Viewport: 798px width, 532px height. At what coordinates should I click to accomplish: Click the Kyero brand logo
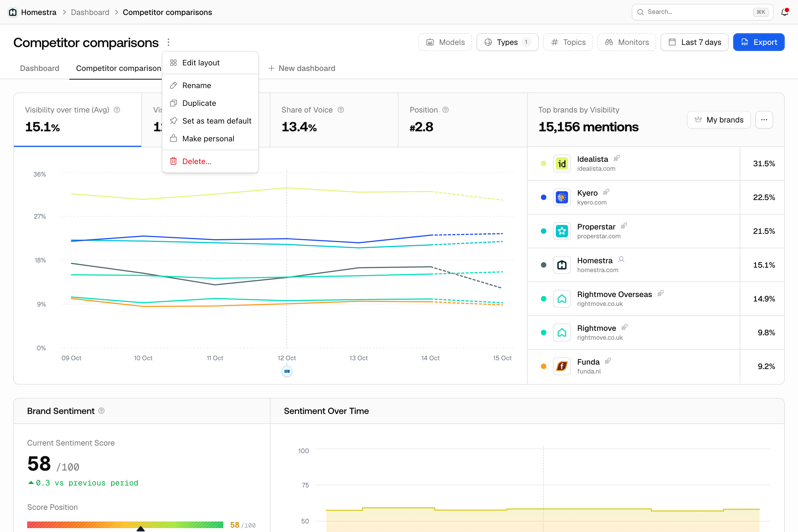pos(562,198)
